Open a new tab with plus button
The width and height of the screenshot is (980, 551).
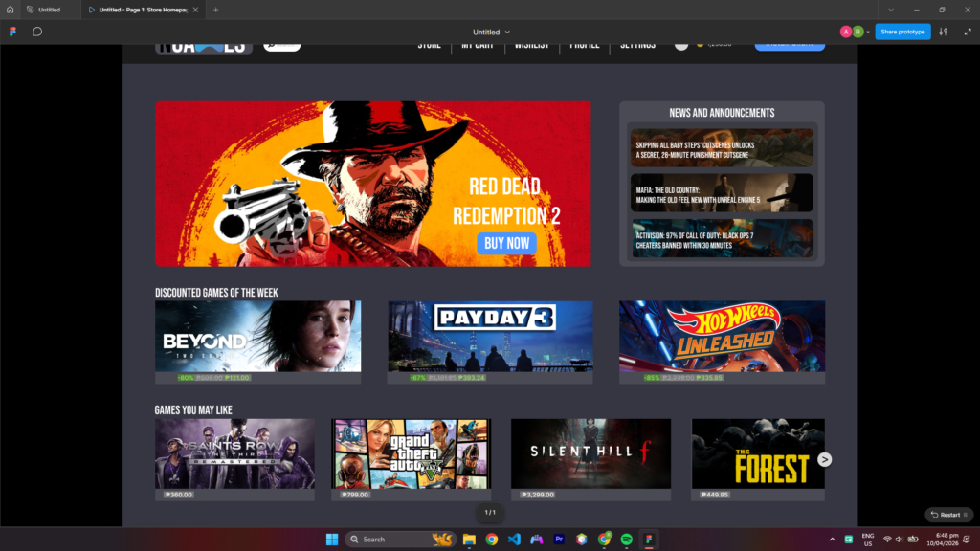pos(215,10)
